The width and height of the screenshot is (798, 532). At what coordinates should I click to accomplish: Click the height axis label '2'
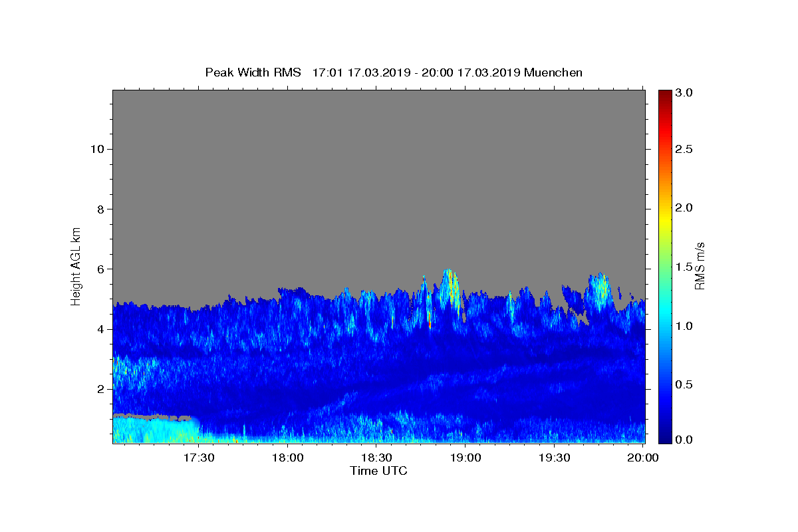click(100, 389)
